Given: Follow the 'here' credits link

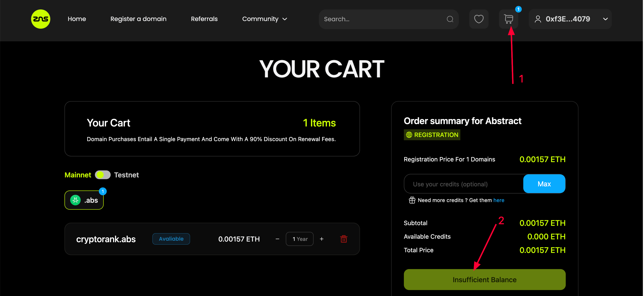Looking at the screenshot, I should click(x=499, y=200).
